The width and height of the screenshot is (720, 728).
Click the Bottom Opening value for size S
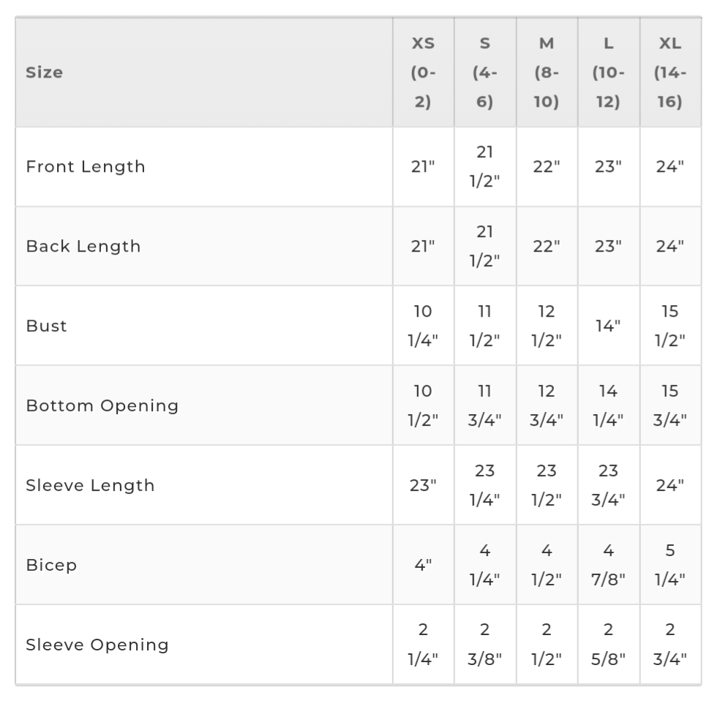pyautogui.click(x=484, y=406)
